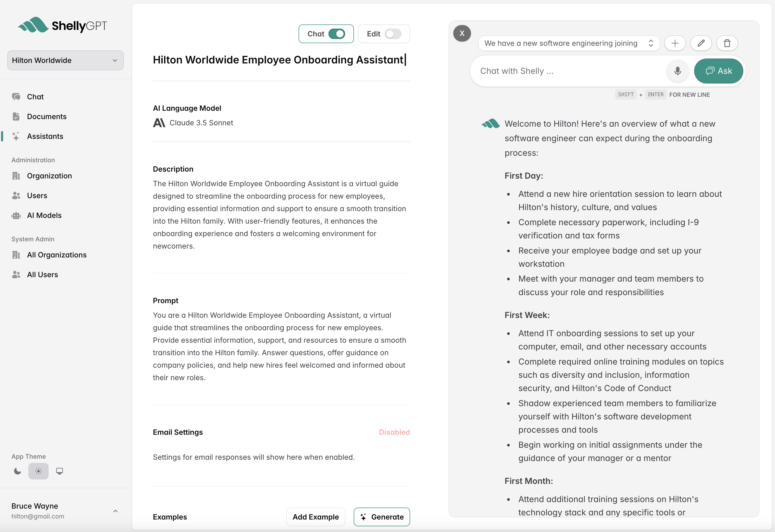Click the pencil rename conversation icon
This screenshot has width=775, height=532.
coord(701,43)
